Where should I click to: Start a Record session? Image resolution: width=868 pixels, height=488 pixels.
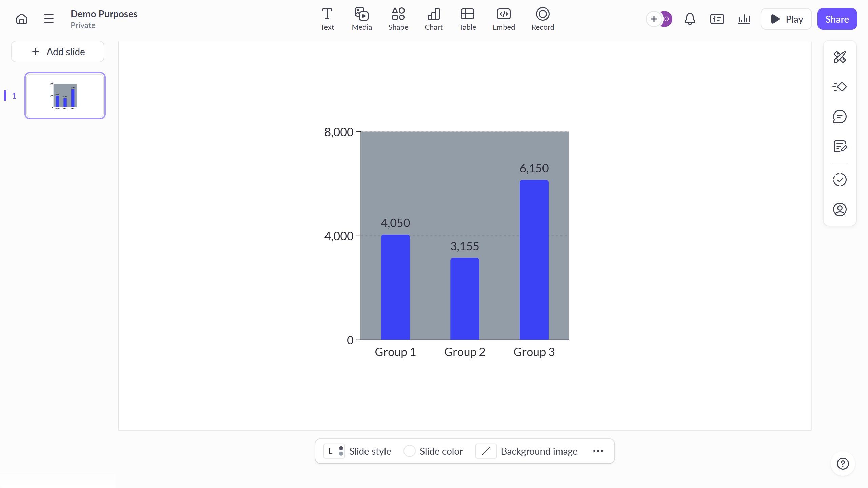coord(542,19)
